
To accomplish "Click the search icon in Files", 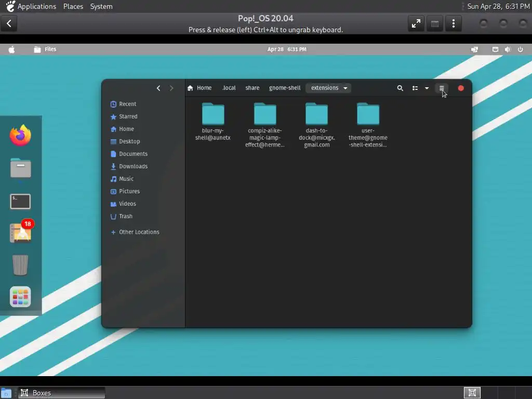I will (x=400, y=88).
